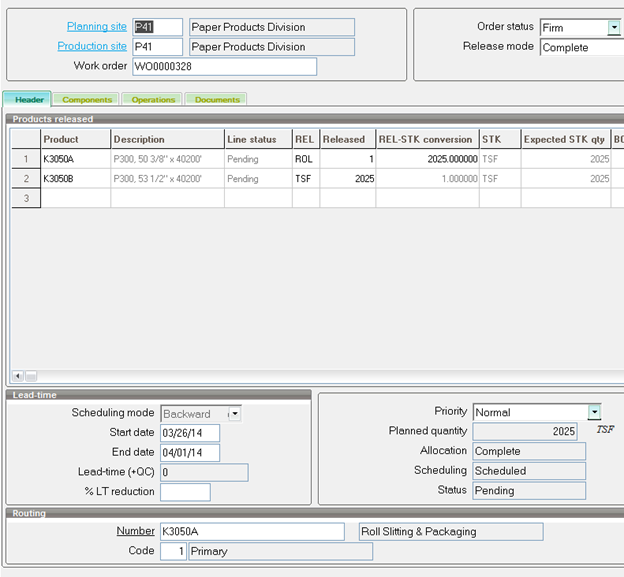
Task: Click the Start date field
Action: [x=189, y=433]
